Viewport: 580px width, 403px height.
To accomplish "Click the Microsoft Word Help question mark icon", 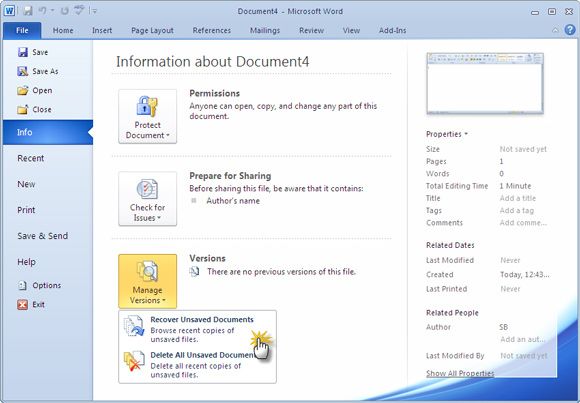I will pyautogui.click(x=570, y=30).
